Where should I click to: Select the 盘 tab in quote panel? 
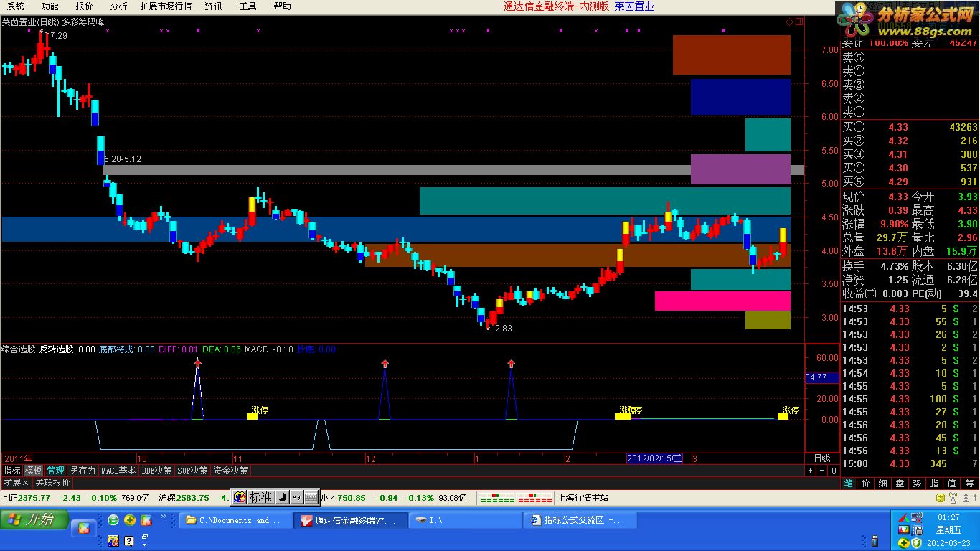coord(900,484)
